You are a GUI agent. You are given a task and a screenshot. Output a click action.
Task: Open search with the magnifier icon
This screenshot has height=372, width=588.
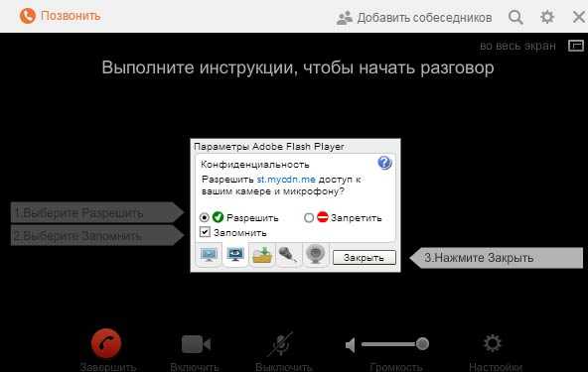(x=516, y=17)
